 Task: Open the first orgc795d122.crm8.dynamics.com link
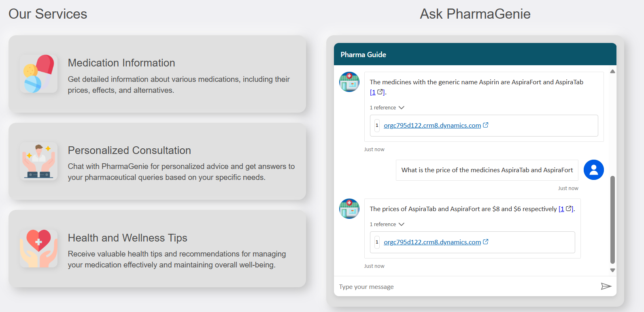click(x=432, y=126)
